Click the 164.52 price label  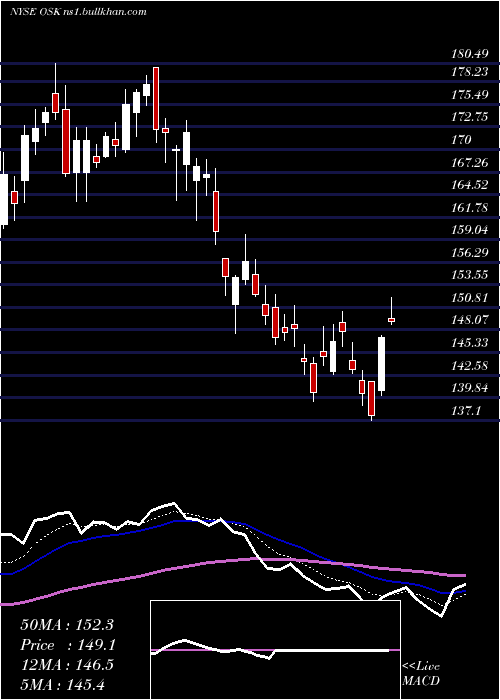470,185
